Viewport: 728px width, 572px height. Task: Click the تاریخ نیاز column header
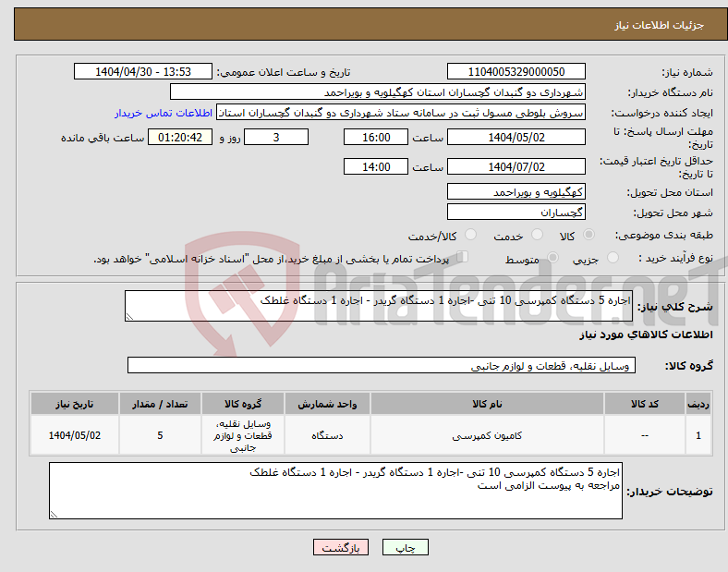(x=75, y=404)
